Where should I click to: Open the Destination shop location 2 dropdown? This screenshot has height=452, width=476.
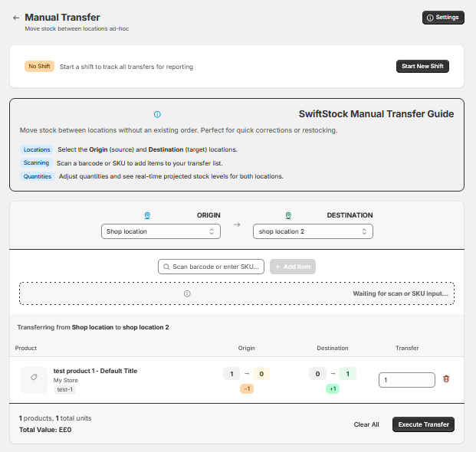313,231
